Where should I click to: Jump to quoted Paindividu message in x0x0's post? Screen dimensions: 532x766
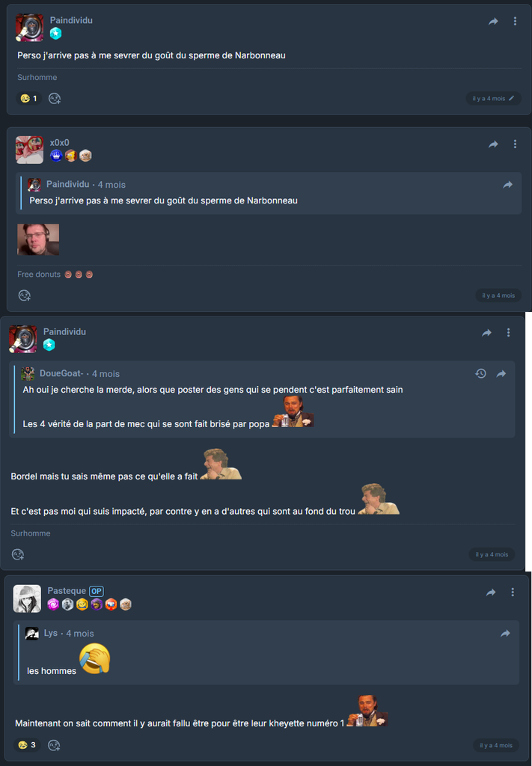coord(508,185)
